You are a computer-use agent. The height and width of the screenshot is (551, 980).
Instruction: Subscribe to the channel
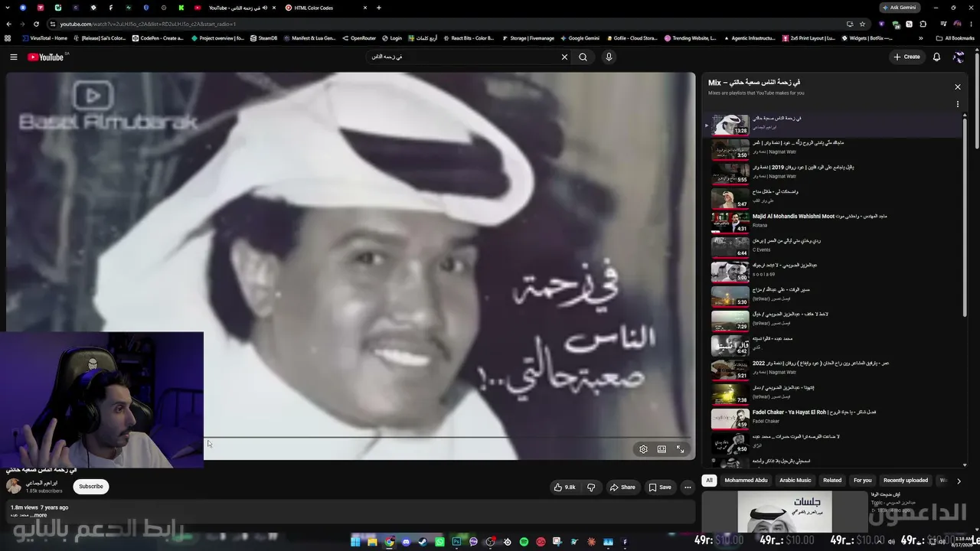pos(90,486)
